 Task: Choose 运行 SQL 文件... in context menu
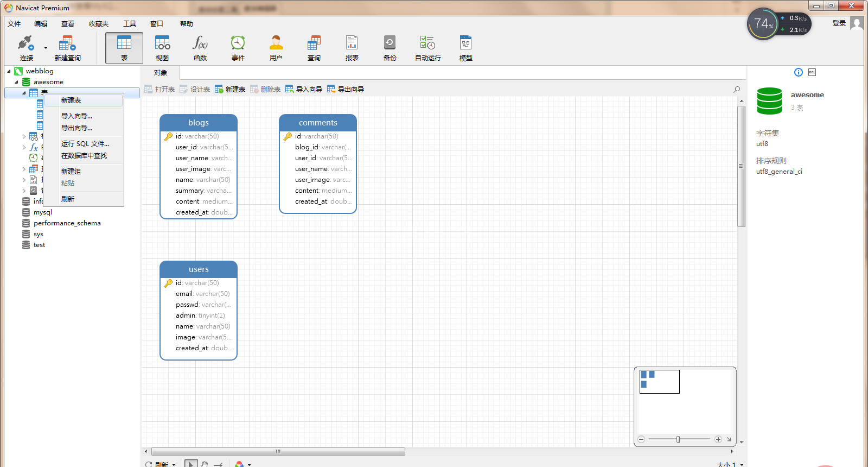coord(84,144)
